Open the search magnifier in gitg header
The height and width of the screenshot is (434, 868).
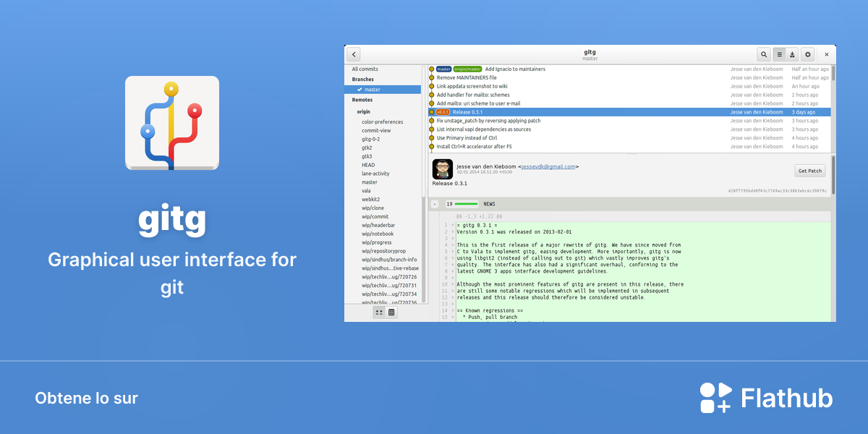764,54
